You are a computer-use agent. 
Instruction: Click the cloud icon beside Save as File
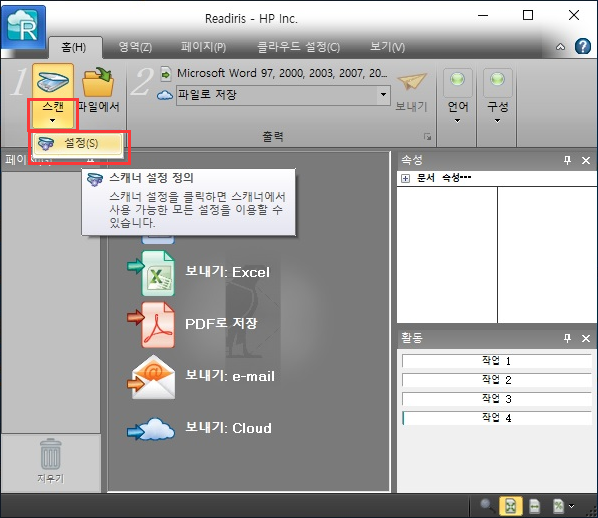[165, 95]
